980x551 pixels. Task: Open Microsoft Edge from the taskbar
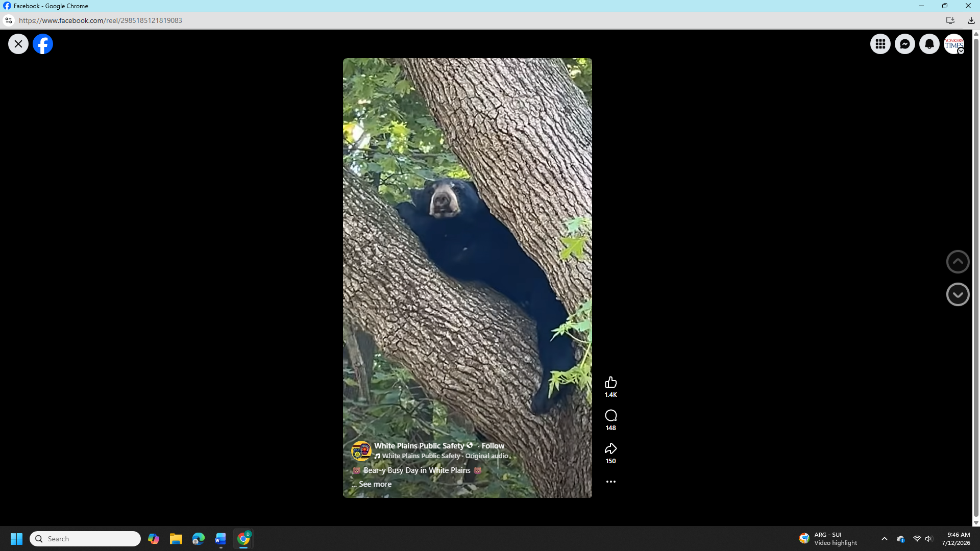click(199, 539)
